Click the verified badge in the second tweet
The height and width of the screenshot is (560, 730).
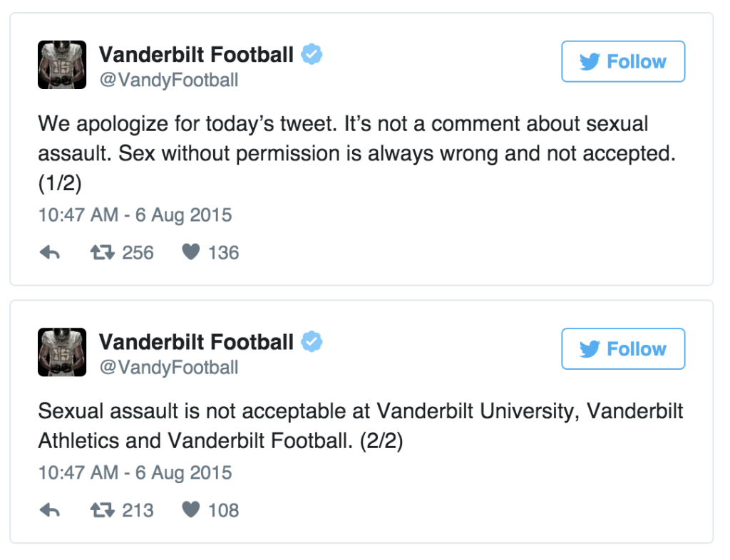click(312, 341)
